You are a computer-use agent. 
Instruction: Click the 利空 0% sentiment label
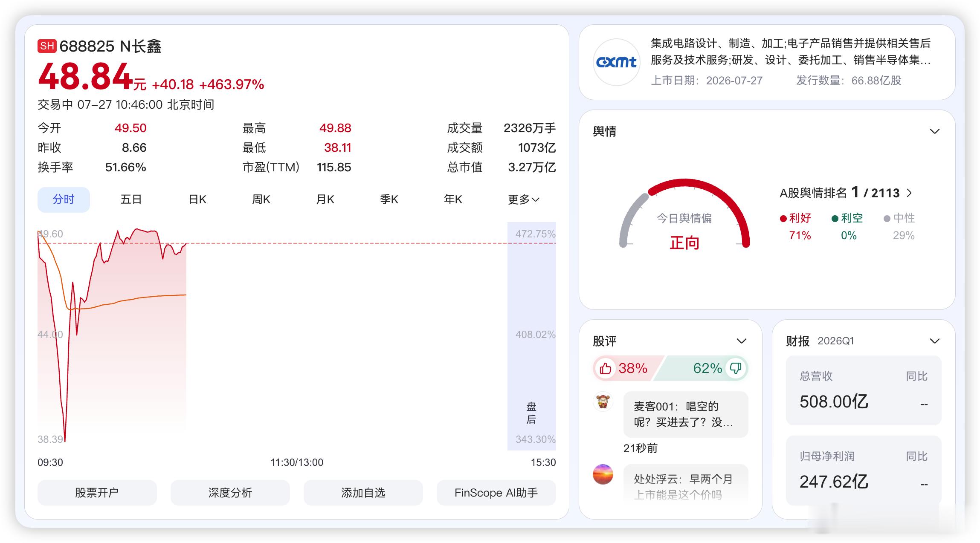(848, 226)
